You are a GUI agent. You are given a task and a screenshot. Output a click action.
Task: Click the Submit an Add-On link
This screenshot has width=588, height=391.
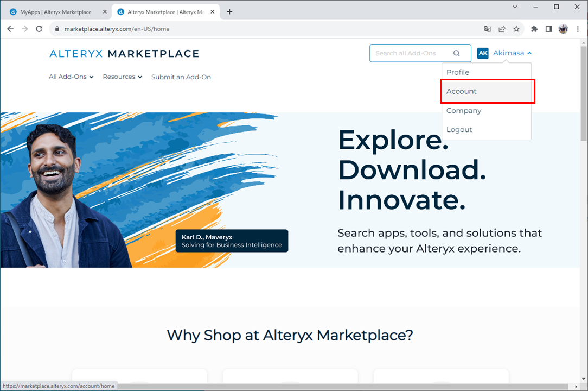(x=181, y=77)
